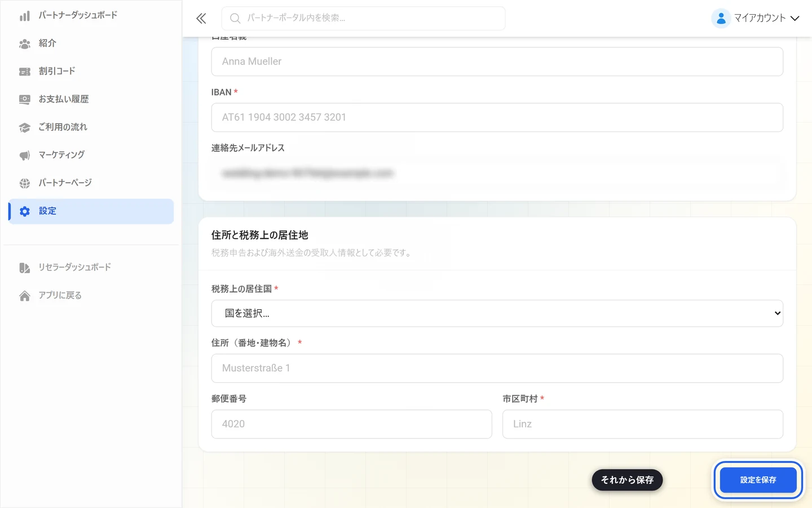Click the search magnifier icon

pyautogui.click(x=235, y=19)
